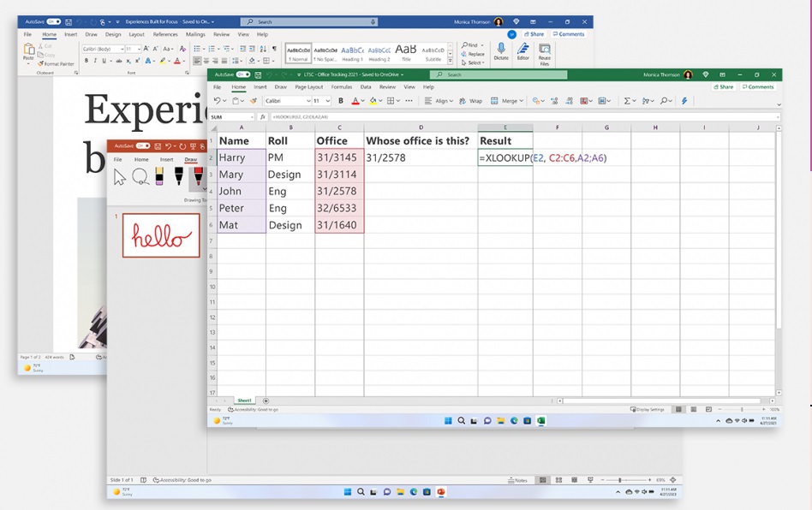Open Insert tab in PowerPoint
Screen dimensions: 812x510
(166, 159)
